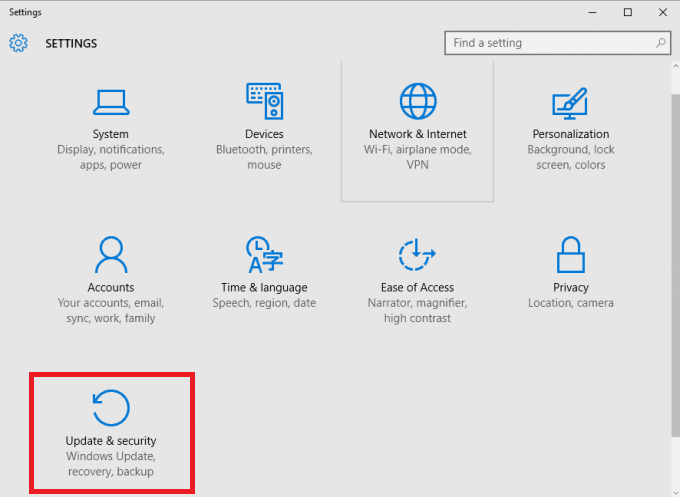Click "Narrator, magnifier, high contrast" description
Screen dimensions: 680x498
(x=417, y=311)
